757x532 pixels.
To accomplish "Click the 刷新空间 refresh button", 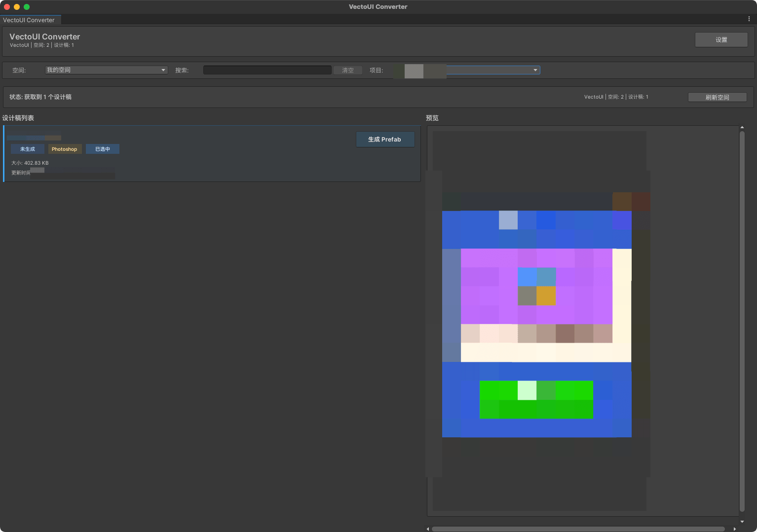I will point(717,97).
